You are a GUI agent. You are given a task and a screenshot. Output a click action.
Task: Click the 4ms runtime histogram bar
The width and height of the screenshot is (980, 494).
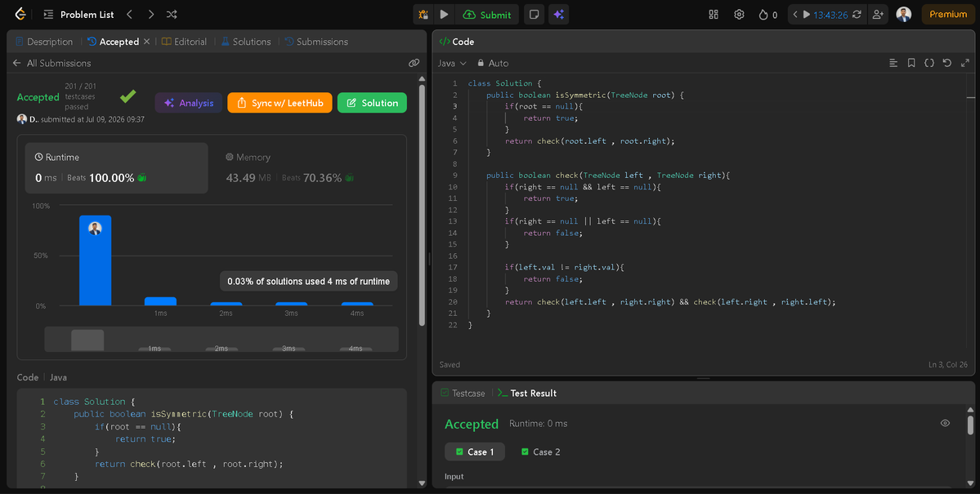(357, 304)
